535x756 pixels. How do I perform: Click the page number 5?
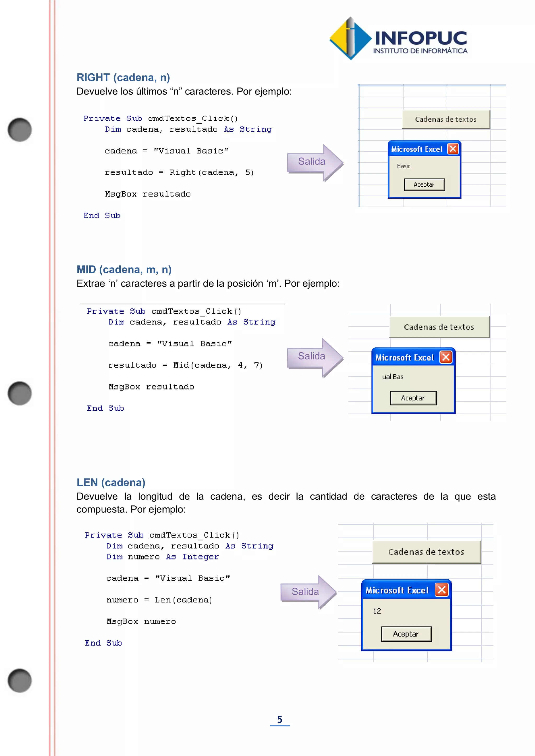coord(280,719)
